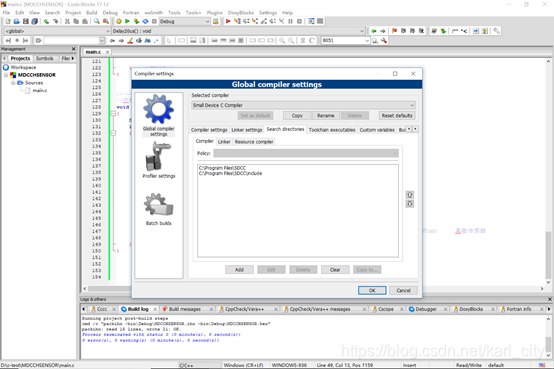
Task: Open Profiler settings in dialog sidebar
Action: 159,160
